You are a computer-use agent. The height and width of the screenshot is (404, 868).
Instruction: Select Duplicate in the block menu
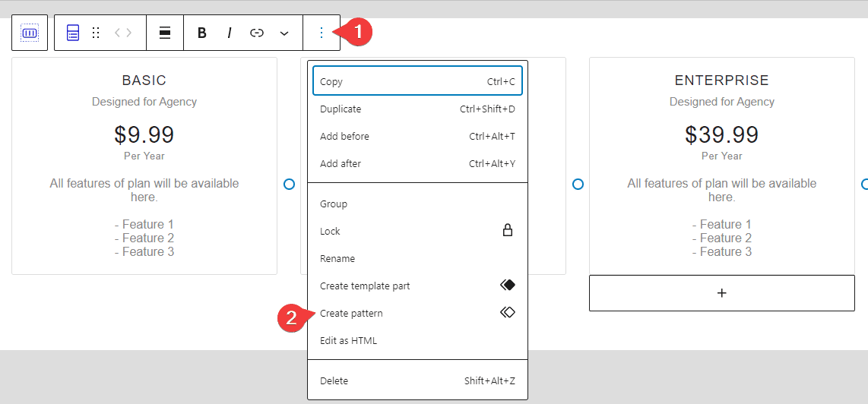[417, 109]
